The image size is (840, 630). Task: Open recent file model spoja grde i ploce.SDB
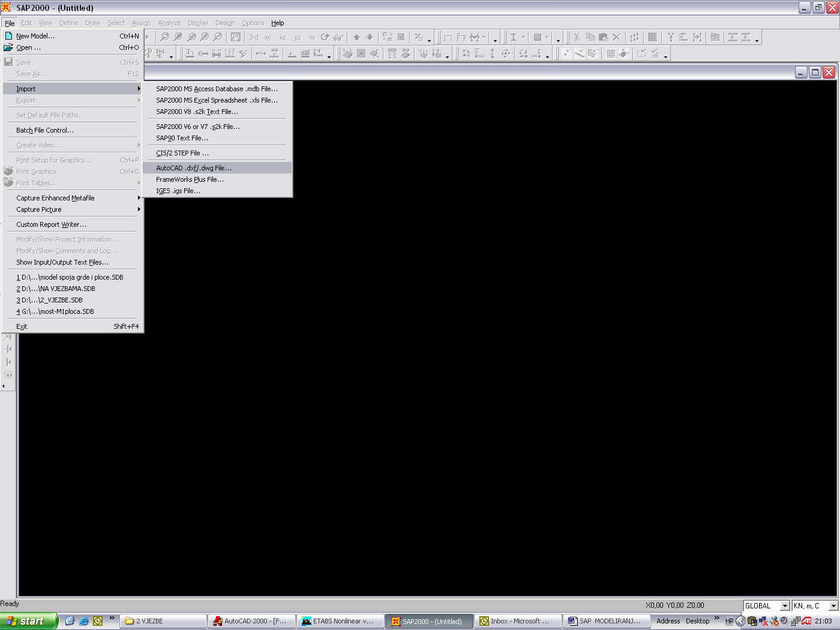(x=73, y=277)
